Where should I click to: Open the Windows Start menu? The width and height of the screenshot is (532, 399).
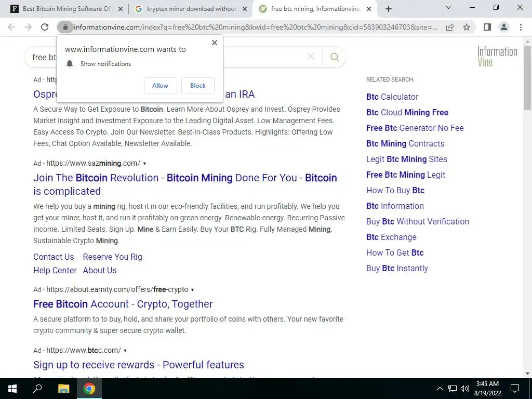pyautogui.click(x=12, y=389)
